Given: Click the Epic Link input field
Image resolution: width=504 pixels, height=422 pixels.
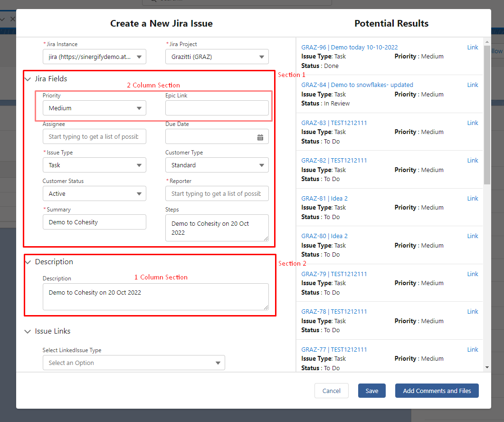Looking at the screenshot, I should (217, 108).
